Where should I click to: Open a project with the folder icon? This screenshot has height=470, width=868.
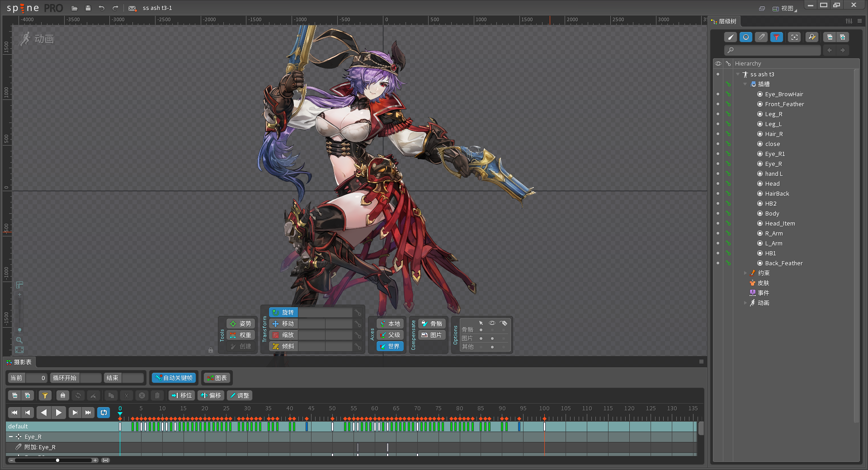pyautogui.click(x=75, y=8)
